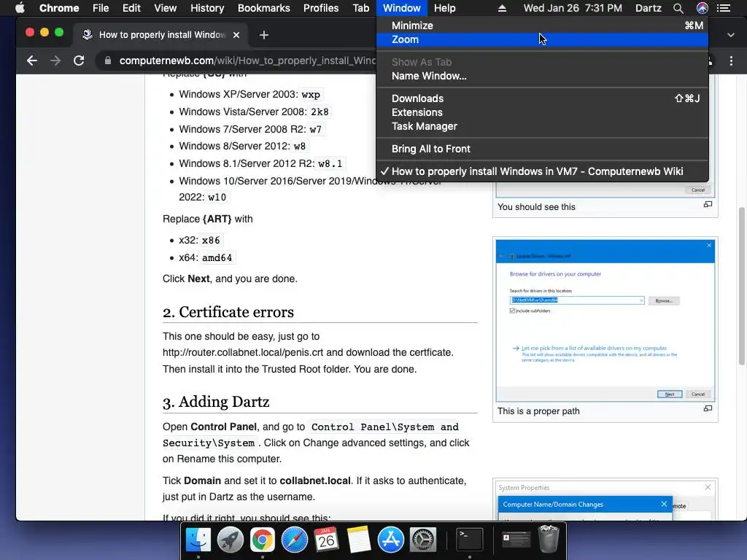Click the router.collabnet.local URL text
747x560 pixels.
point(243,352)
